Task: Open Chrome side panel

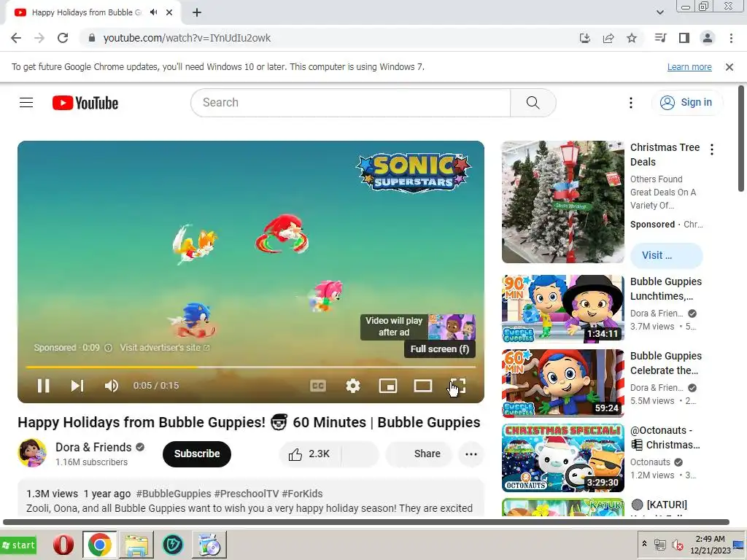Action: coord(684,38)
